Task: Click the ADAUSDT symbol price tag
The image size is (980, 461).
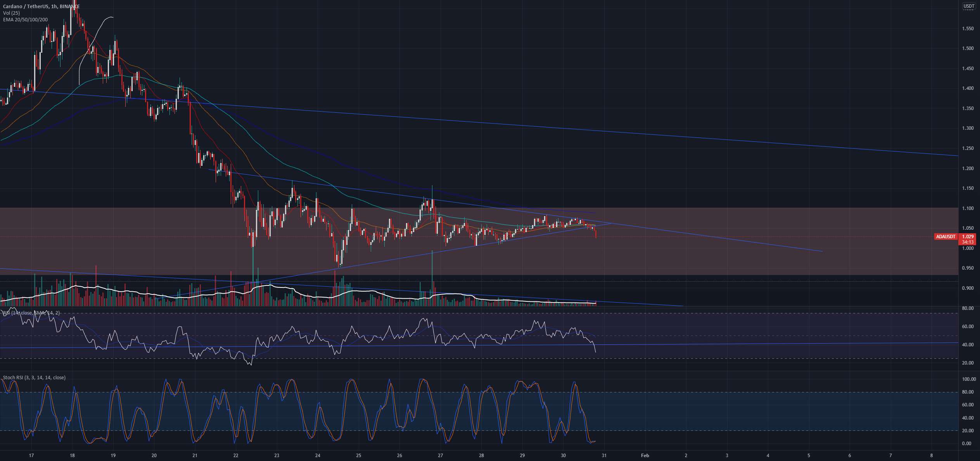Action: [945, 236]
